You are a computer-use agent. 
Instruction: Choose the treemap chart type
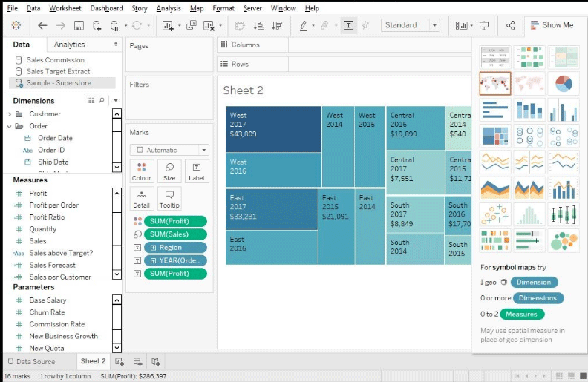pos(494,136)
